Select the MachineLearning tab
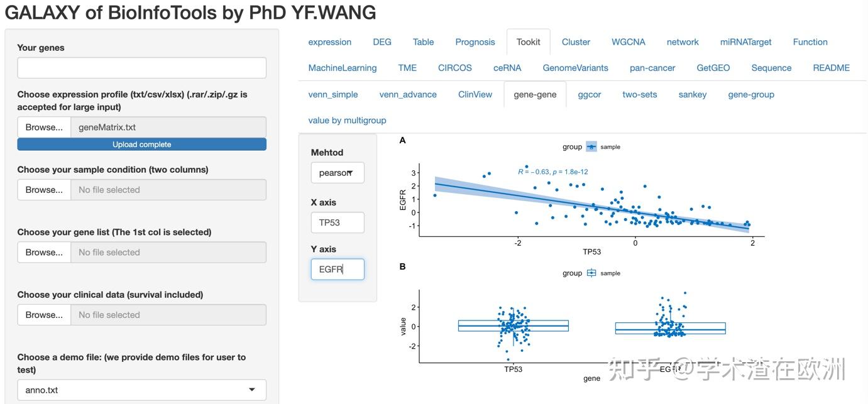The width and height of the screenshot is (868, 404). (343, 68)
